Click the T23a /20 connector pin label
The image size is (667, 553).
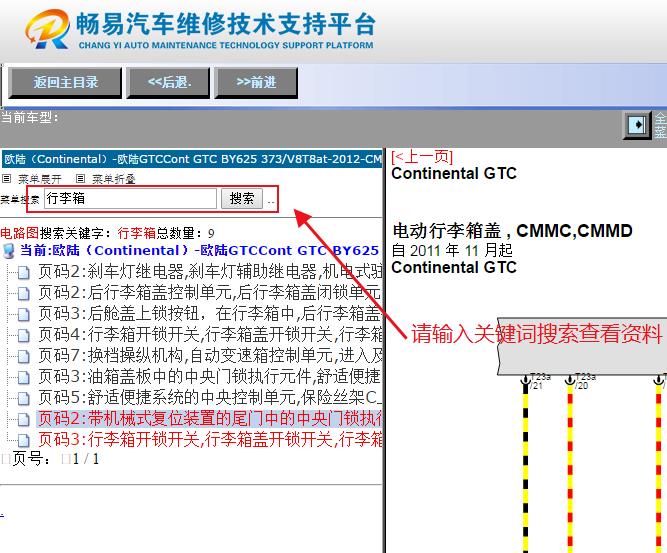click(x=585, y=381)
